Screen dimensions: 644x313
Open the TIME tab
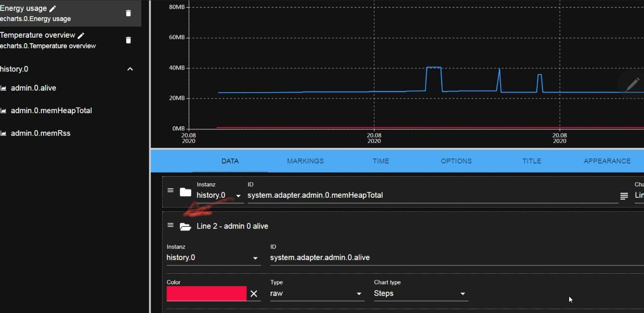tap(381, 161)
